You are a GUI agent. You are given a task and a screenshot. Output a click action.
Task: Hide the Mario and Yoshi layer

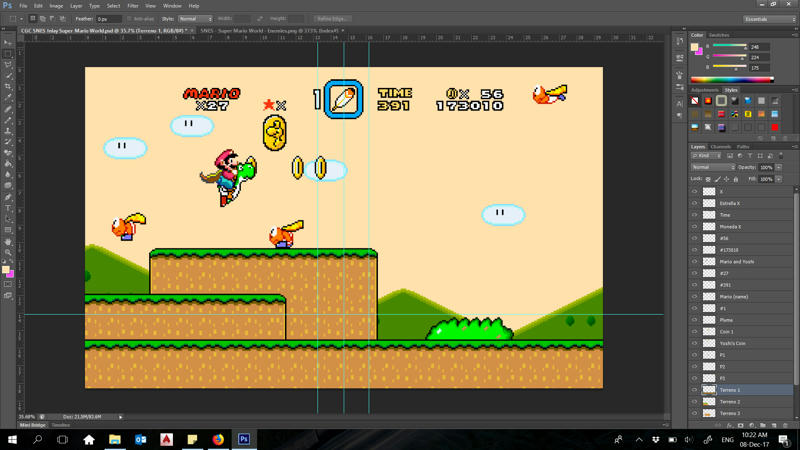695,262
